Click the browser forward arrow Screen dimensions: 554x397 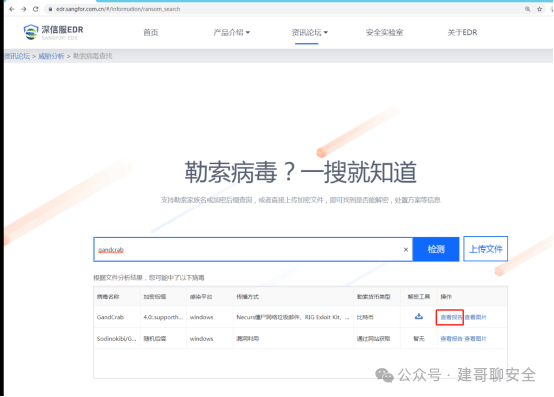coord(24,9)
